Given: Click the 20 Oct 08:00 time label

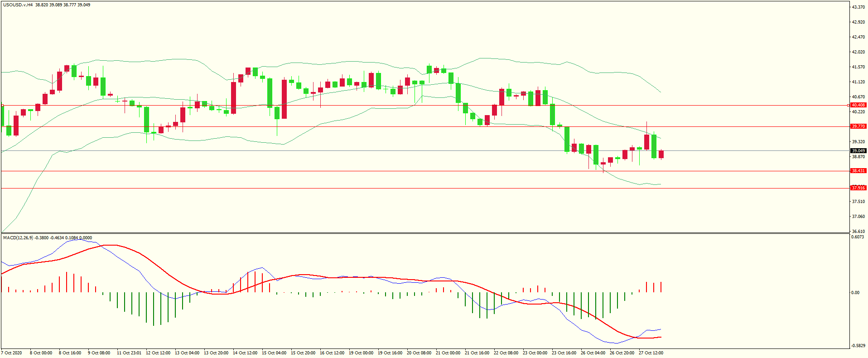Looking at the screenshot, I should pyautogui.click(x=419, y=353).
